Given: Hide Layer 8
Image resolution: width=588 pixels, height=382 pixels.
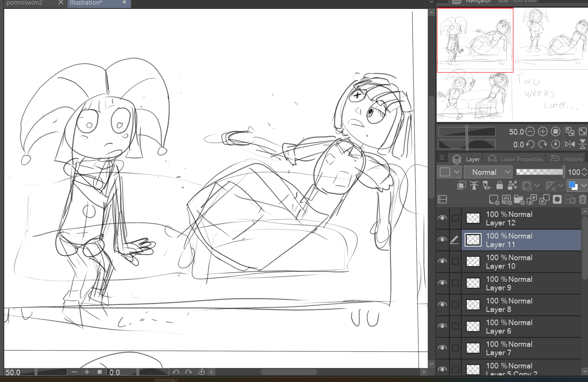Looking at the screenshot, I should (442, 305).
